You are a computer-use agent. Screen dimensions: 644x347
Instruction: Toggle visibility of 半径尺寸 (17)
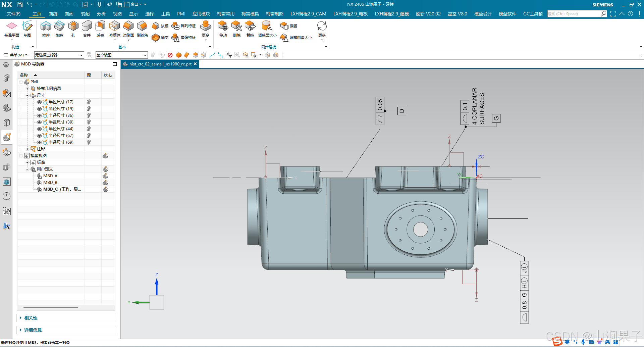click(39, 102)
